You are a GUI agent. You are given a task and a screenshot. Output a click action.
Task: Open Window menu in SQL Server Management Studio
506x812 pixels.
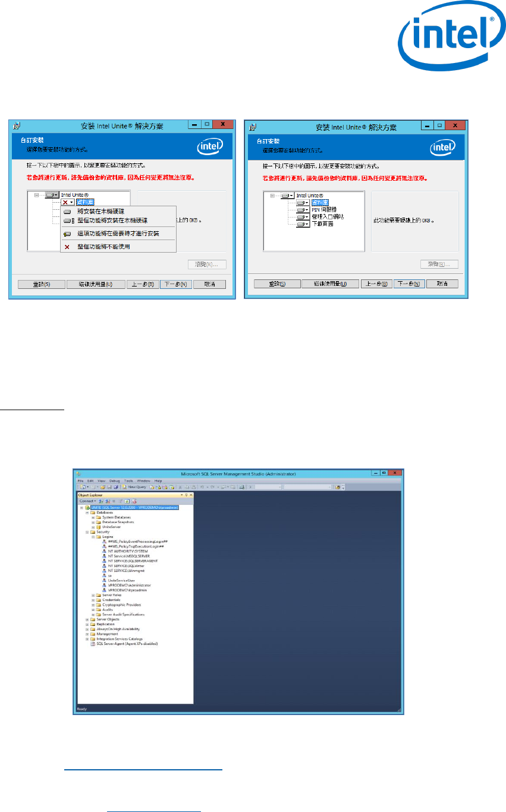(x=143, y=481)
